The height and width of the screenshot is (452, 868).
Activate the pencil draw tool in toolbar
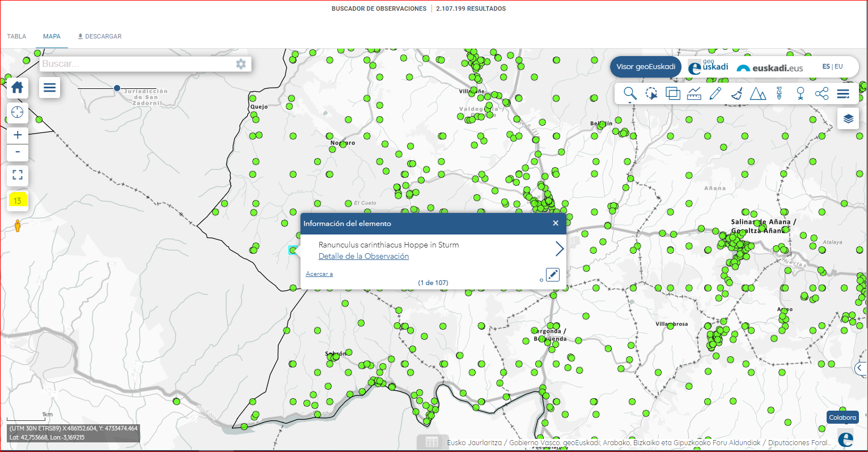(x=715, y=93)
